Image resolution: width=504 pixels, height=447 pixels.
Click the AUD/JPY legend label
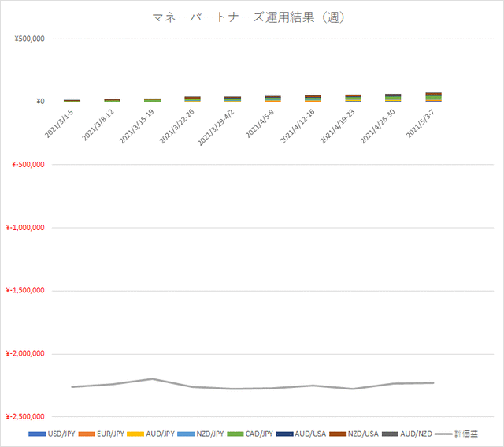point(160,434)
